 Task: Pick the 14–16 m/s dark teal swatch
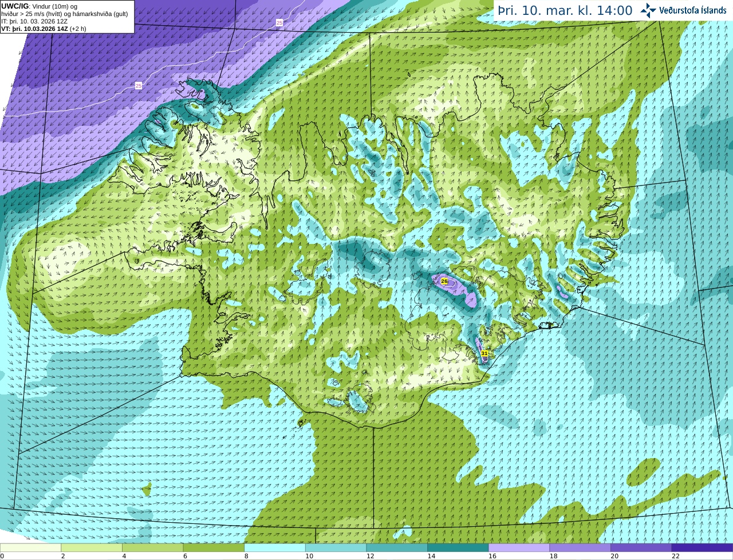(458, 547)
